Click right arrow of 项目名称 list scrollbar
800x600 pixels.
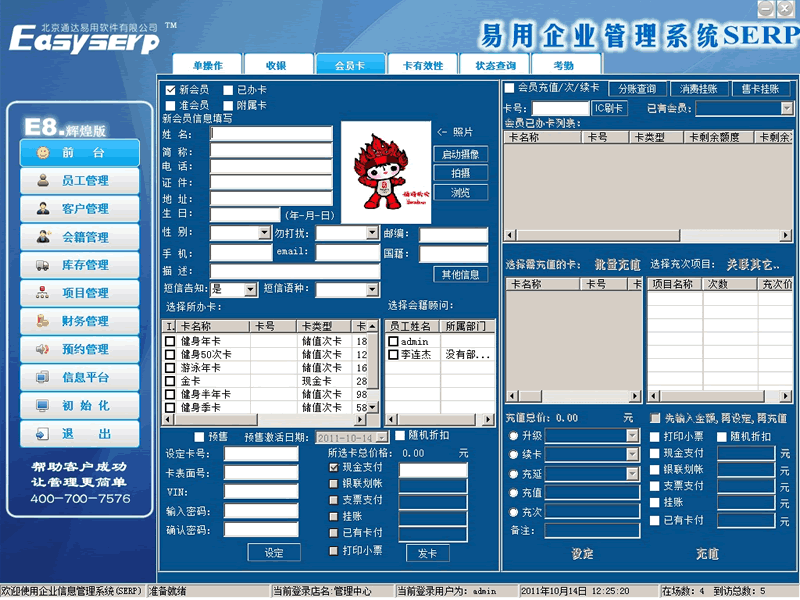coord(786,395)
